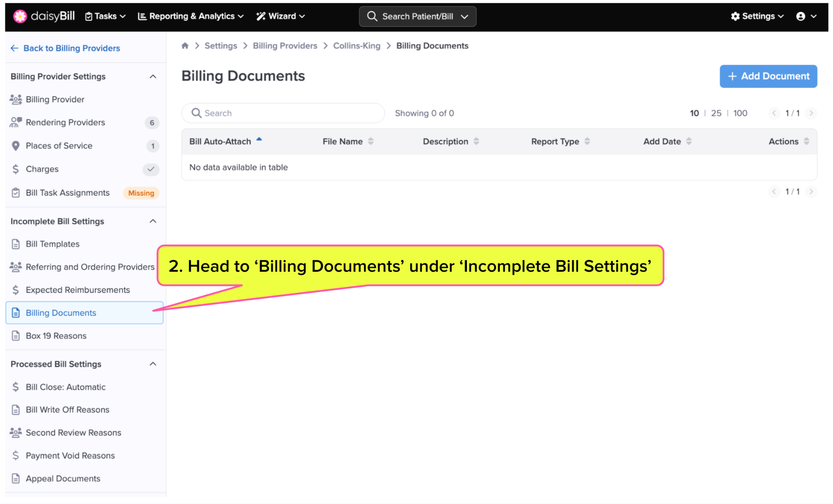Click the daisyBill flower logo icon
Viewport: 833px width, 504px height.
(x=20, y=16)
